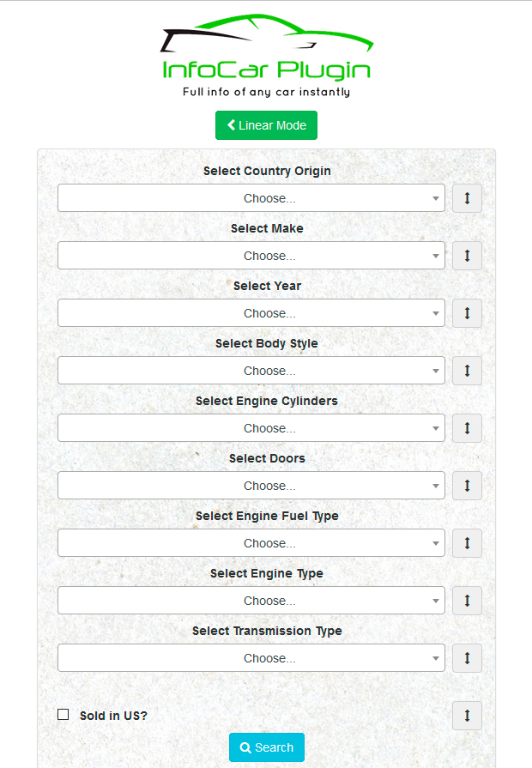Check the Sold in US? checkbox
532x768 pixels.
(63, 715)
